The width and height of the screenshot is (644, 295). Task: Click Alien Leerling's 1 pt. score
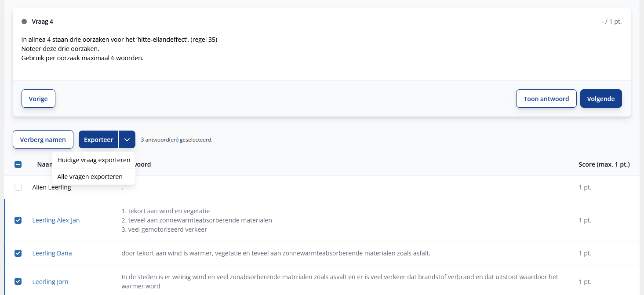[x=585, y=187]
